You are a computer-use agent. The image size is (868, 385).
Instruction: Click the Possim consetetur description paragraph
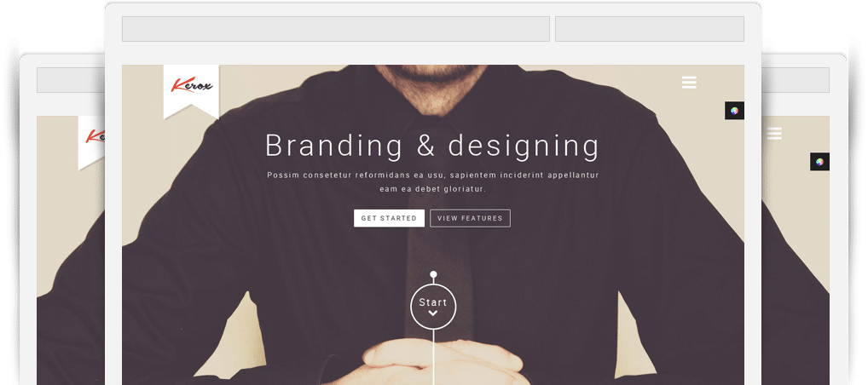coord(432,182)
